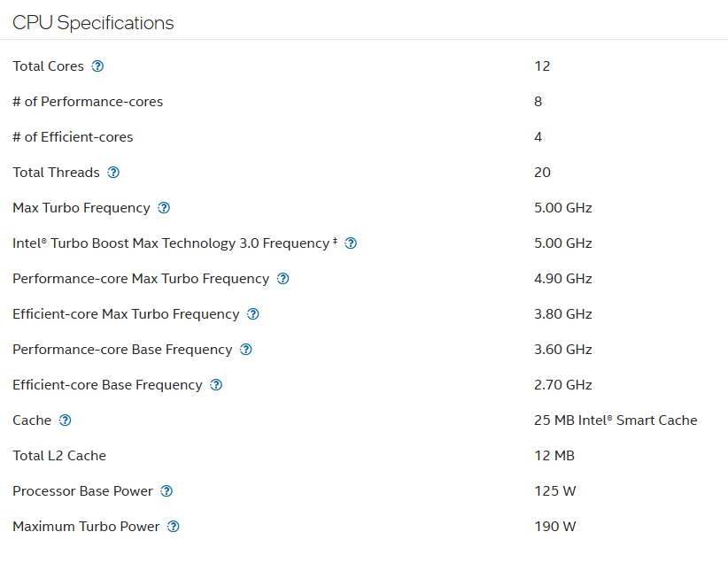Viewport: 728px width, 563px height.
Task: Click the Performance-core Base Frequency help icon
Action: pos(246,350)
